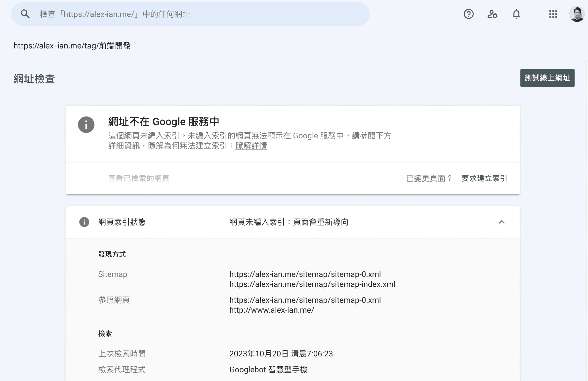Click the 測試線上網址 button
The image size is (588, 381).
coord(547,78)
